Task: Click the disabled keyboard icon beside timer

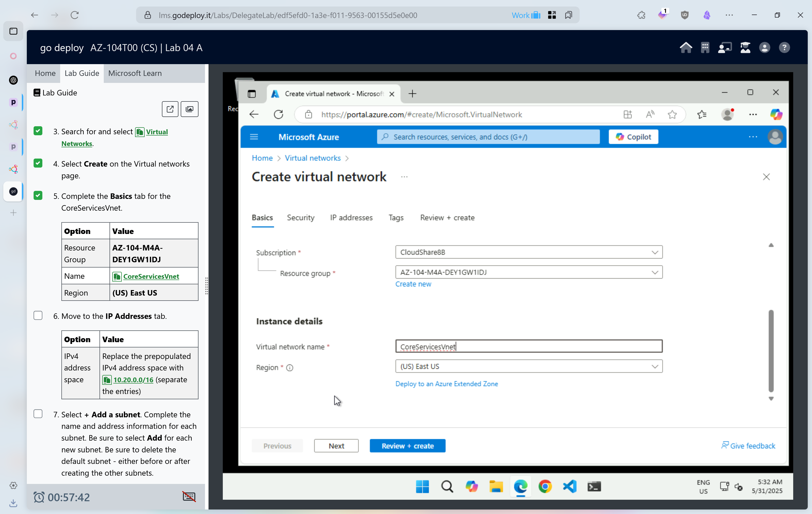Action: click(189, 496)
